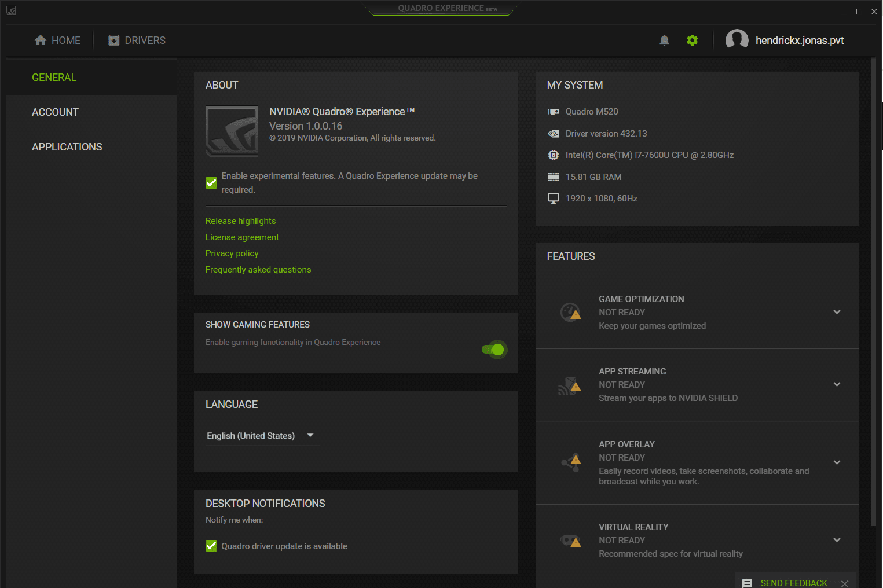Open the Release highlights link
The image size is (883, 588).
(240, 221)
